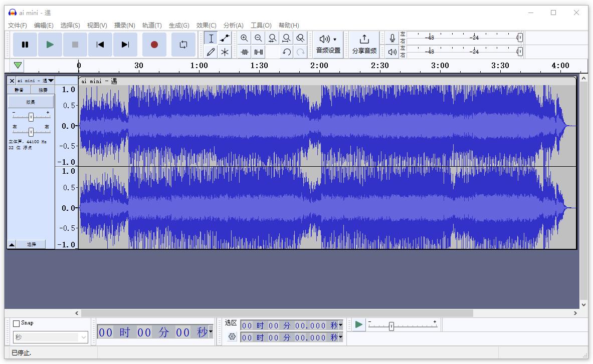Click the playback speed slider
This screenshot has width=593, height=364.
pos(391,326)
